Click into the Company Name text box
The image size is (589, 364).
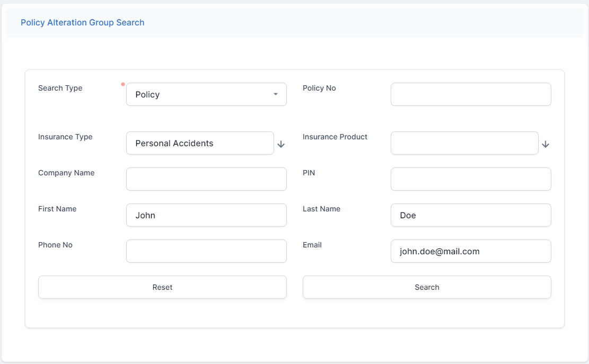206,179
